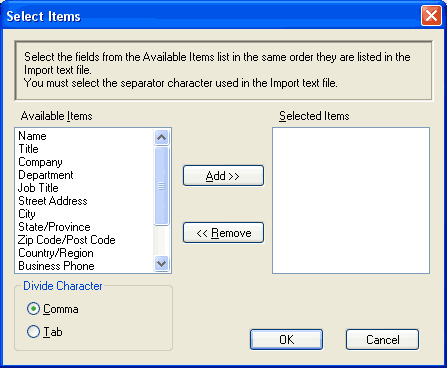Click the << Remove button
The height and width of the screenshot is (368, 447).
223,233
